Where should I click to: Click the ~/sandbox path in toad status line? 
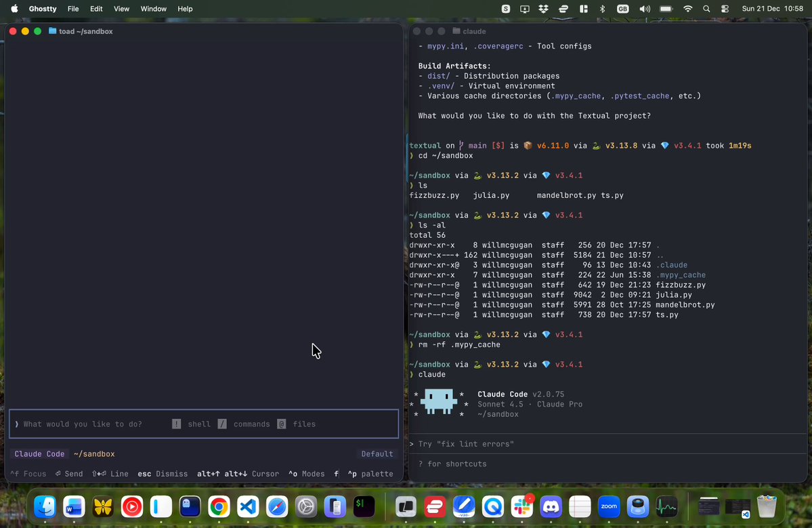click(94, 454)
